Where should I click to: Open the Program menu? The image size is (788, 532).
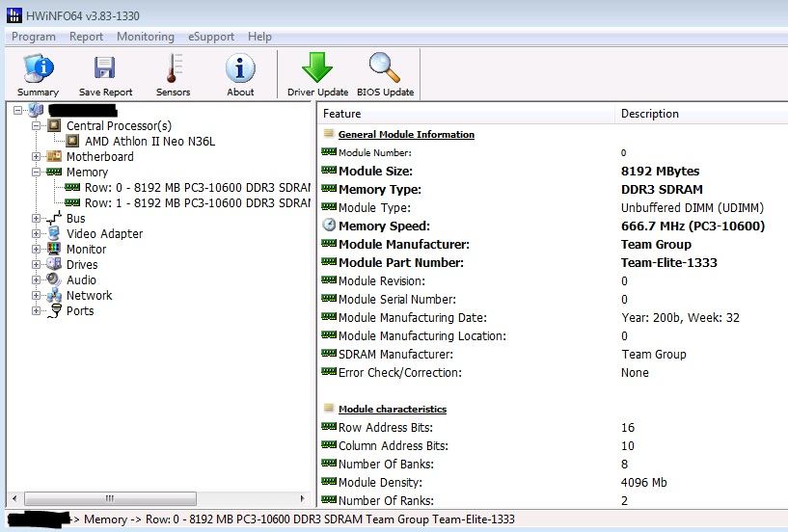34,37
